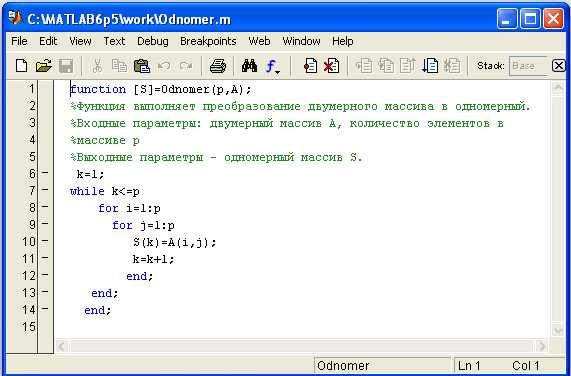This screenshot has width=571, height=376.
Task: Click the Step Out debug toolbar icon
Action: click(x=407, y=66)
